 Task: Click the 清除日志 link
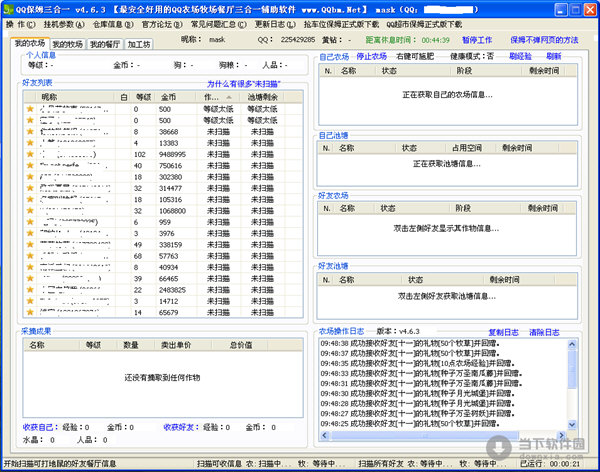[544, 332]
